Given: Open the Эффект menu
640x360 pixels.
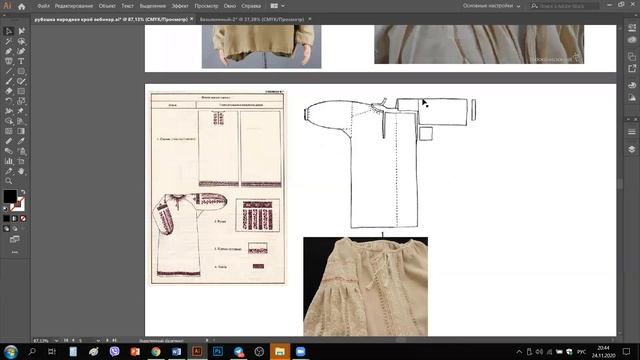Looking at the screenshot, I should coord(180,6).
